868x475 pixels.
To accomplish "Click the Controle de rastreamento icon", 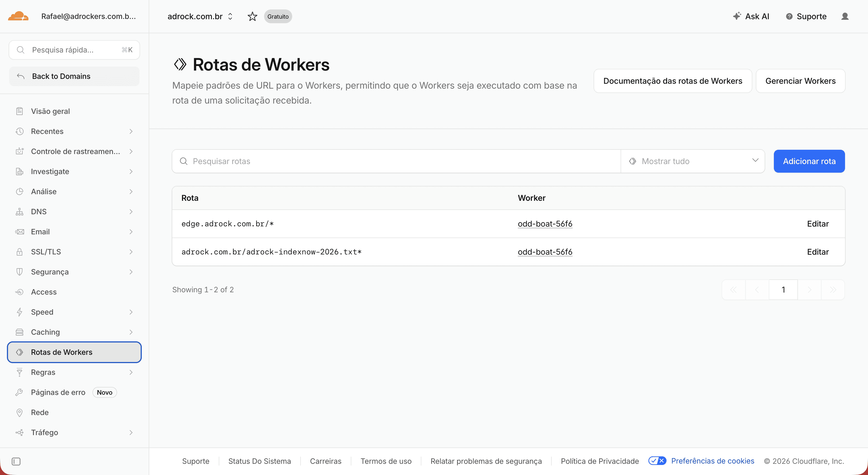I will 20,151.
